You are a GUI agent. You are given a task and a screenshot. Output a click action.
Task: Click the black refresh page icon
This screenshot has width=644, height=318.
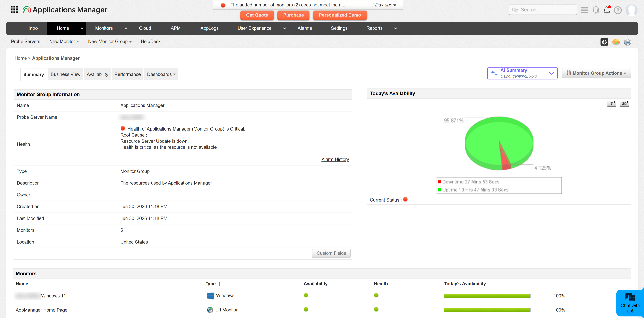(x=604, y=42)
